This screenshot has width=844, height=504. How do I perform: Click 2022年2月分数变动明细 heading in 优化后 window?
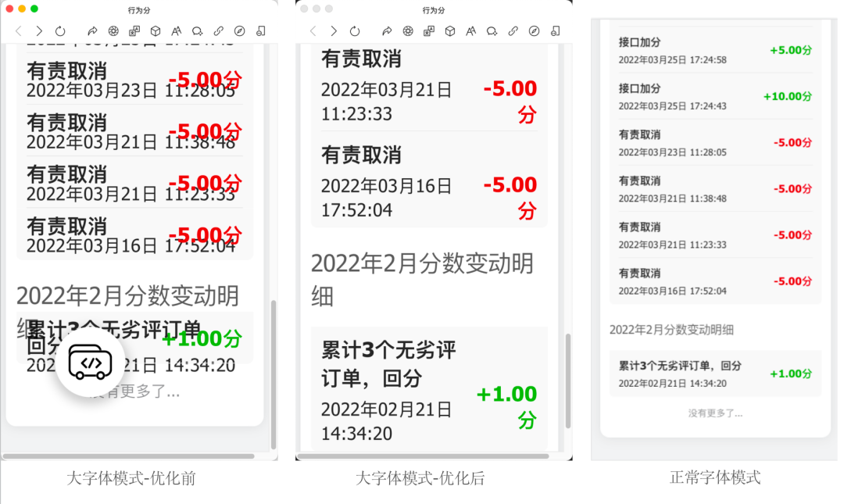(x=423, y=280)
